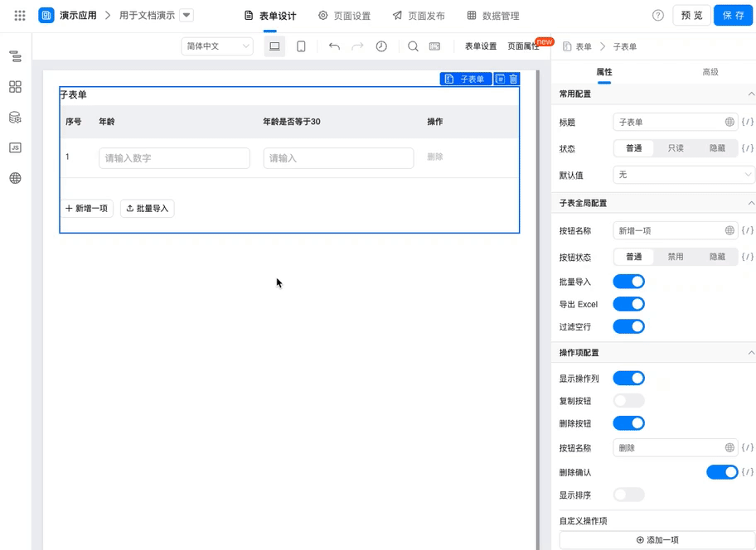Image resolution: width=756 pixels, height=550 pixels.
Task: Open the 默认值 dropdown
Action: click(x=683, y=175)
